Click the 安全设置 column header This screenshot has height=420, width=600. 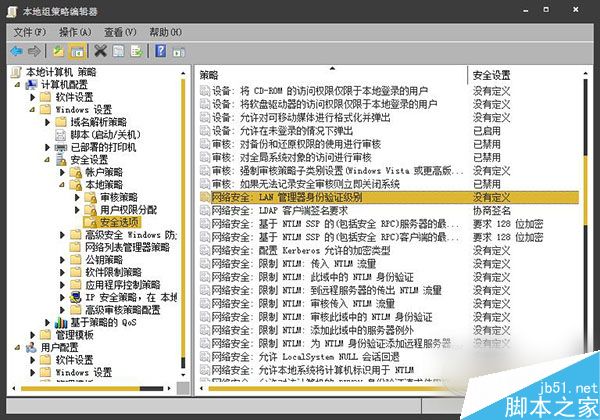tap(491, 76)
